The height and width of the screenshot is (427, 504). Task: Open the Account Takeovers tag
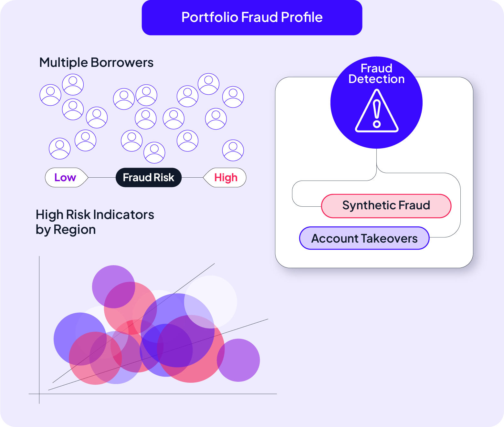click(x=364, y=238)
